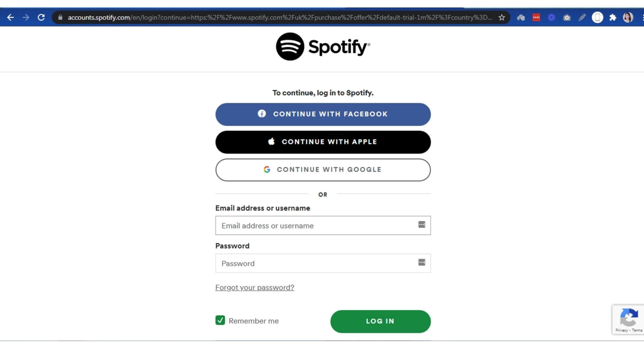644x362 pixels.
Task: Click the browser refresh icon
Action: [41, 17]
